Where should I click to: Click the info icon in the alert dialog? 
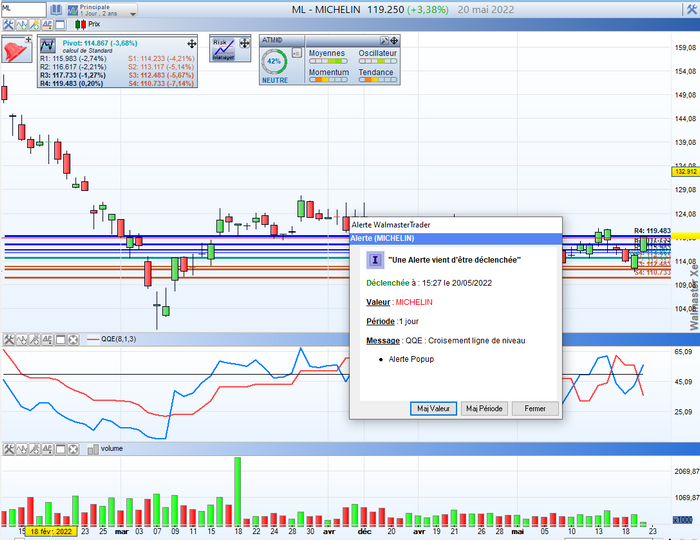pos(375,260)
